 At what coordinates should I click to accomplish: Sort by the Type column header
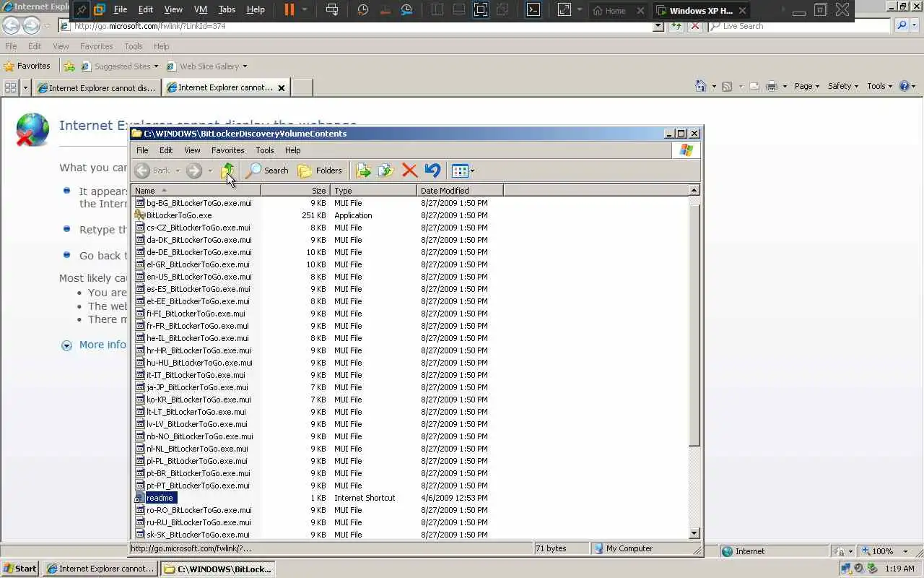pyautogui.click(x=373, y=191)
